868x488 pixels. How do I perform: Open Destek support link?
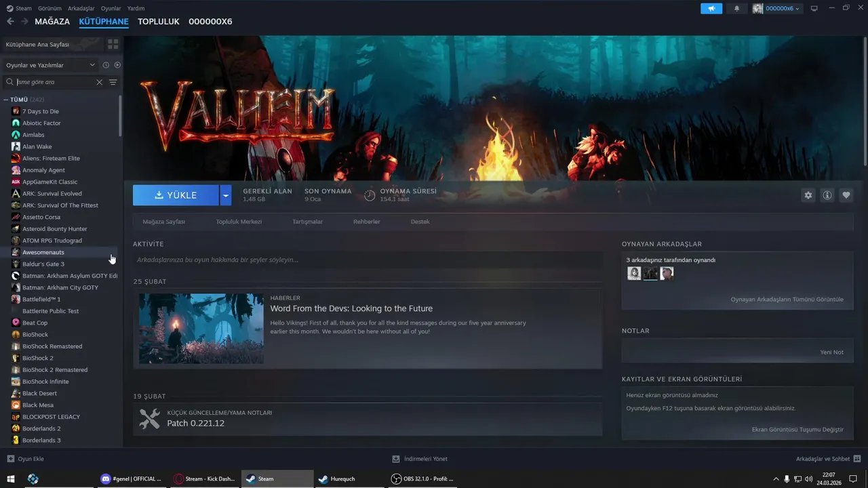pyautogui.click(x=420, y=222)
